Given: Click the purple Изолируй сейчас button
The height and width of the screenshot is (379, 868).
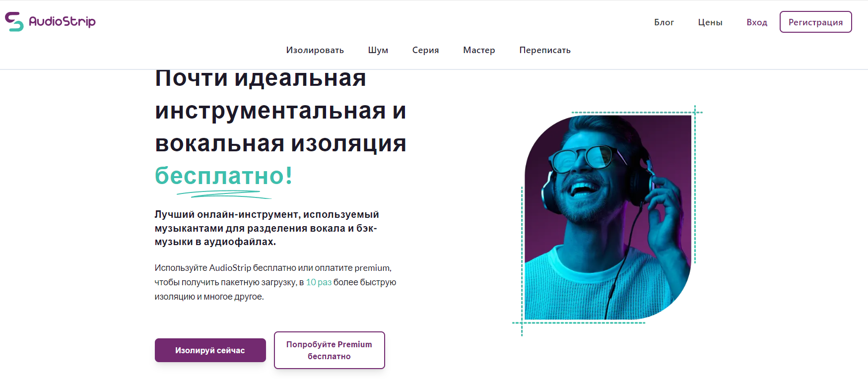Looking at the screenshot, I should 210,350.
